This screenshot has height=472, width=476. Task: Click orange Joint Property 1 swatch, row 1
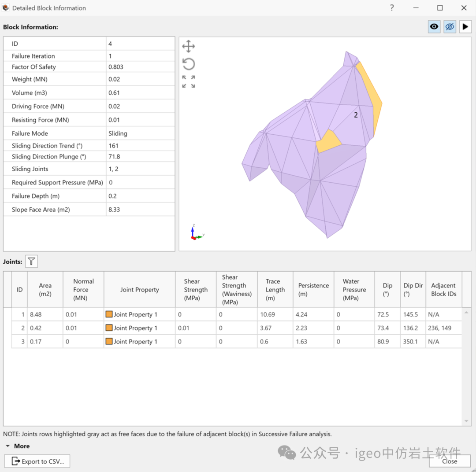coord(109,314)
